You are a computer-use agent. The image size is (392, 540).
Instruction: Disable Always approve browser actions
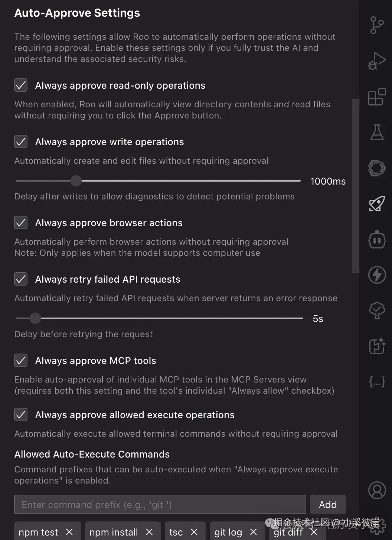[21, 222]
